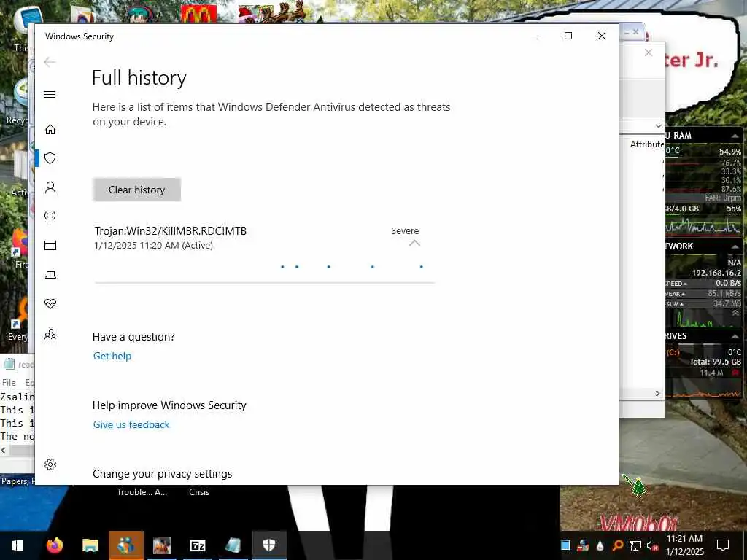This screenshot has width=747, height=560.
Task: Click the muted volume tray icon
Action: tap(652, 545)
